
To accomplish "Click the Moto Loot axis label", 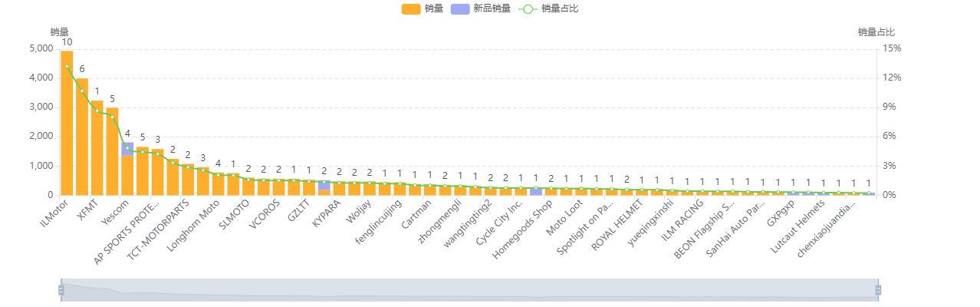I will [x=565, y=218].
